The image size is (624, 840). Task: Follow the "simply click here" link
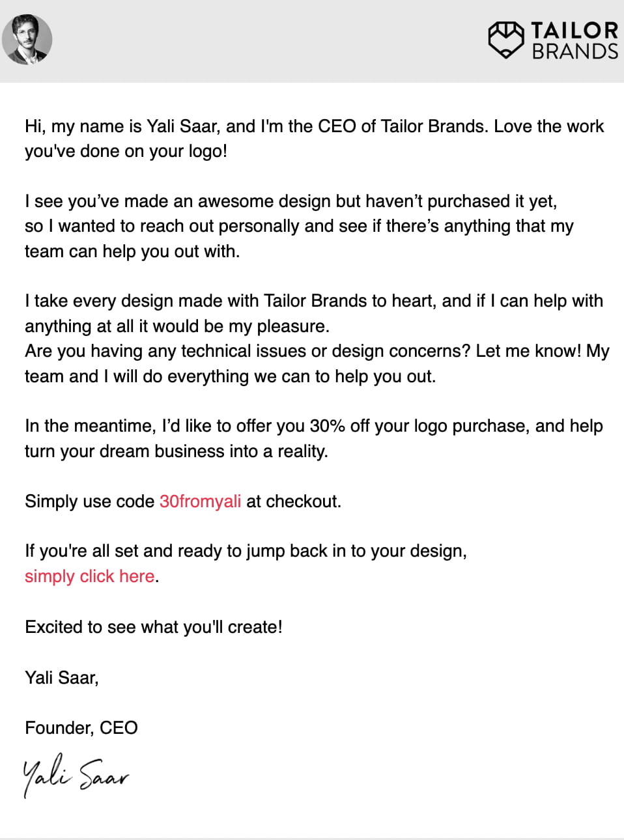(89, 576)
